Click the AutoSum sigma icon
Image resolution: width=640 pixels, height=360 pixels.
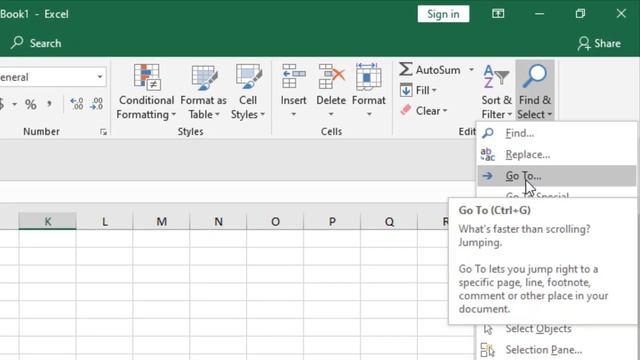click(405, 69)
